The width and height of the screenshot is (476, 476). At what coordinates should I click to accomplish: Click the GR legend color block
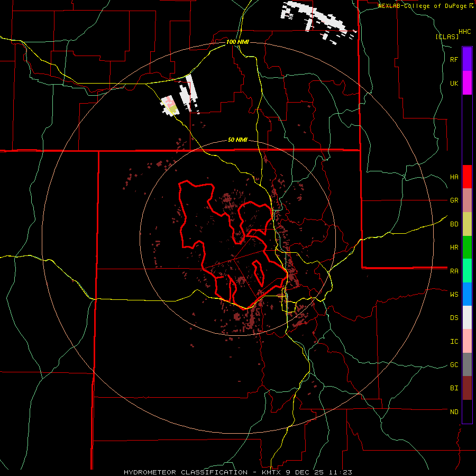[467, 200]
